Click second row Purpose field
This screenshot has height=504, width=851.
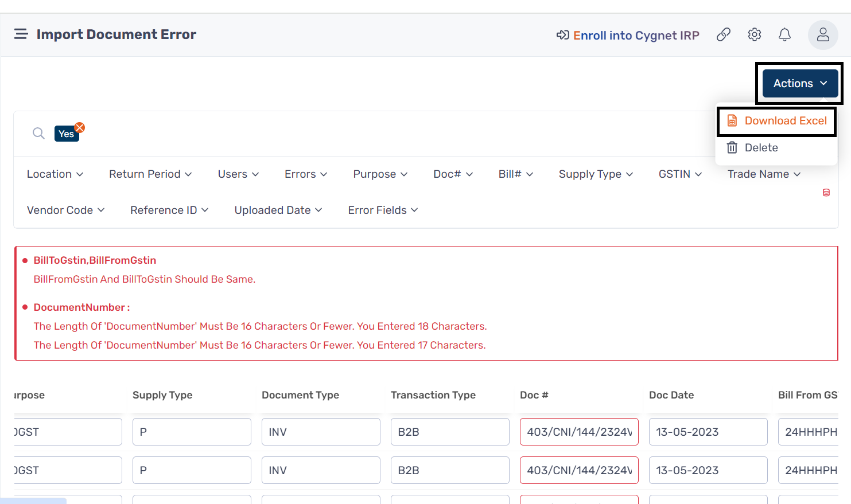(68, 470)
